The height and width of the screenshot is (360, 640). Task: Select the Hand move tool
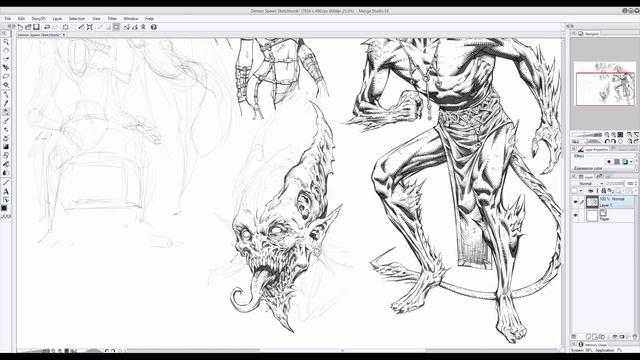tap(6, 51)
